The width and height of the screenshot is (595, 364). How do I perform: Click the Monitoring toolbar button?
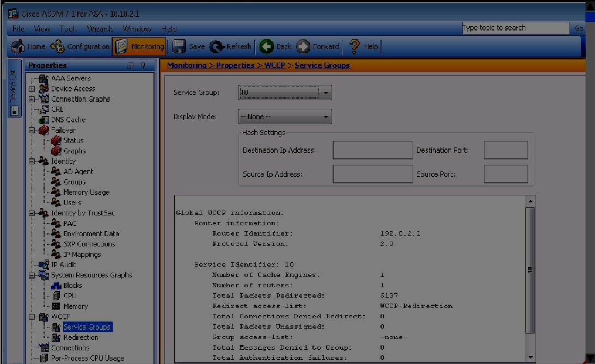[139, 46]
